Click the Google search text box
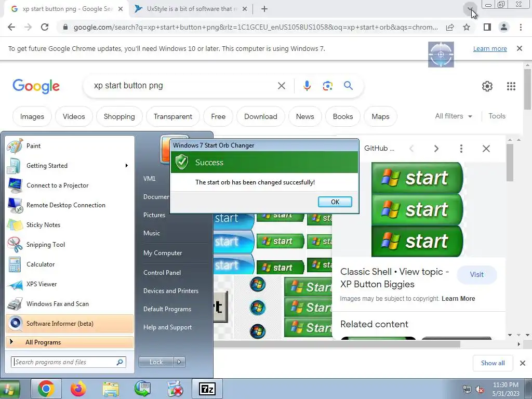The width and height of the screenshot is (532, 399). (183, 86)
